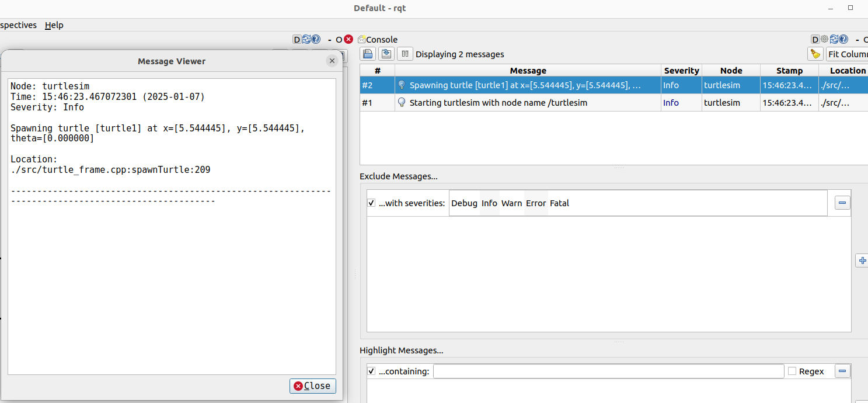
Task: Open help for the Console plugin
Action: (843, 40)
